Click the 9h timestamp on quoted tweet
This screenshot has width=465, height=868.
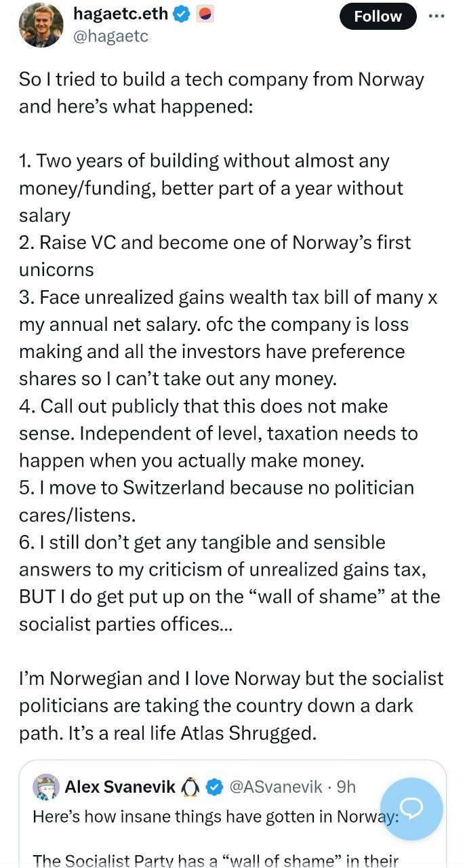[346, 787]
